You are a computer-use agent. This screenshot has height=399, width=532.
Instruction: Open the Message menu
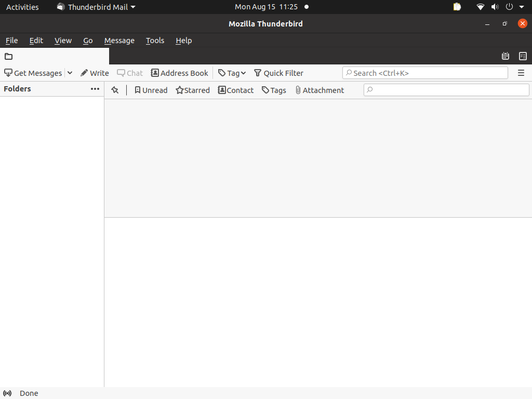tap(119, 41)
